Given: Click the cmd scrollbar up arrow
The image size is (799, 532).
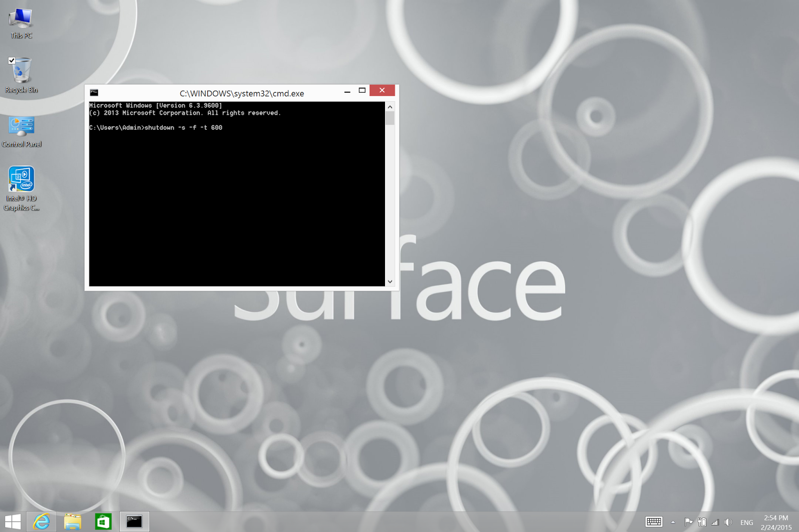Looking at the screenshot, I should point(390,107).
